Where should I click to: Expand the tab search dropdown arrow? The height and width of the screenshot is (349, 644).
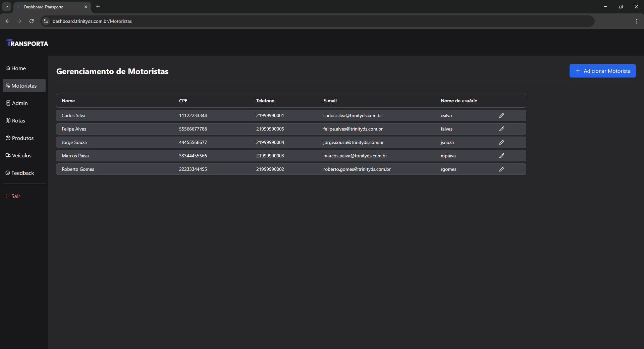(x=7, y=7)
